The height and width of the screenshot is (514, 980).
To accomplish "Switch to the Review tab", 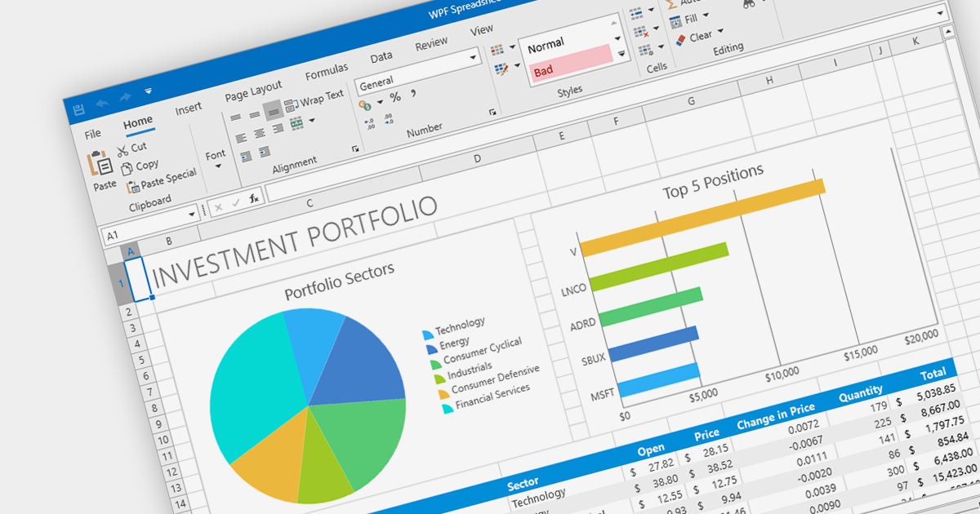I will click(431, 44).
